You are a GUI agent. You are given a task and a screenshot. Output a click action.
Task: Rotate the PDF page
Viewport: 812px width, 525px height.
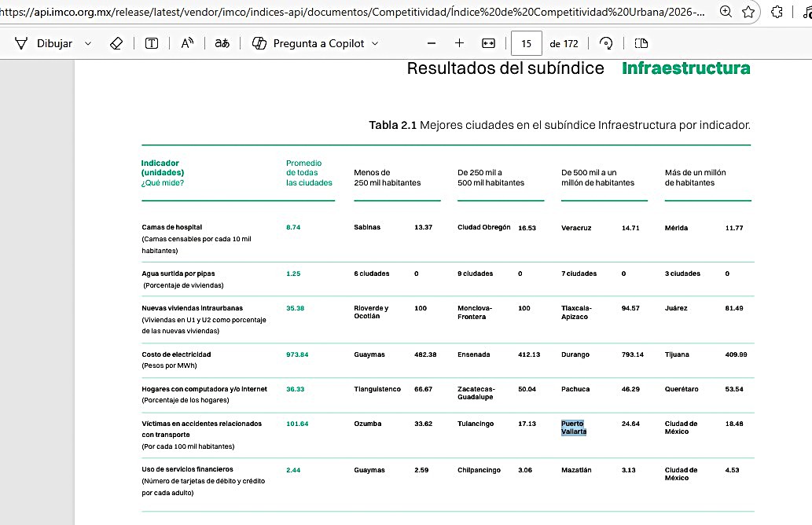tap(606, 43)
